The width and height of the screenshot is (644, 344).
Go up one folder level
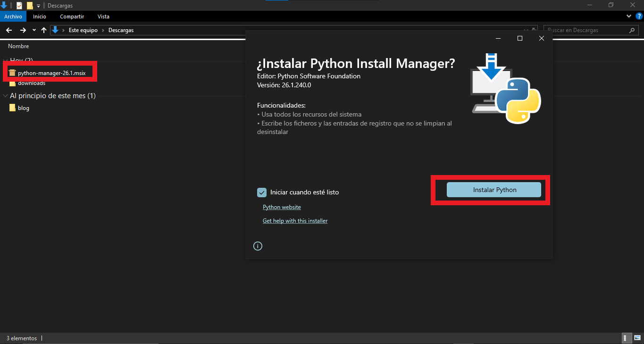pyautogui.click(x=44, y=30)
